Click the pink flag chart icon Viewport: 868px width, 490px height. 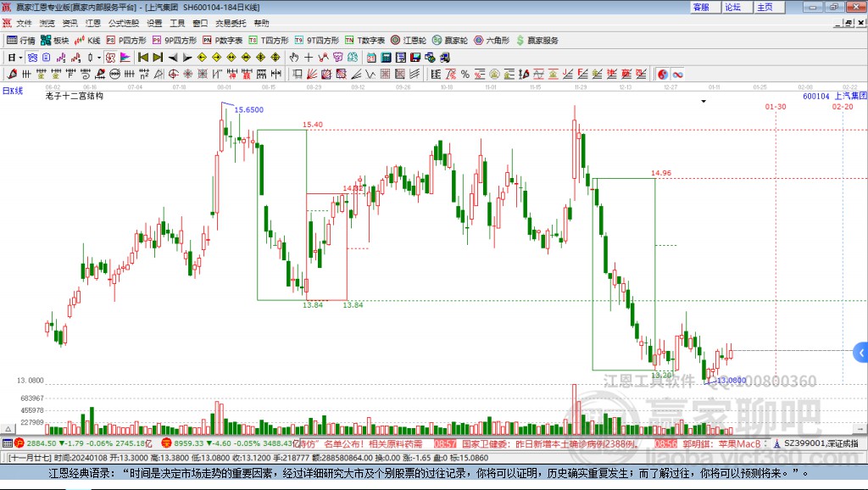(125, 58)
